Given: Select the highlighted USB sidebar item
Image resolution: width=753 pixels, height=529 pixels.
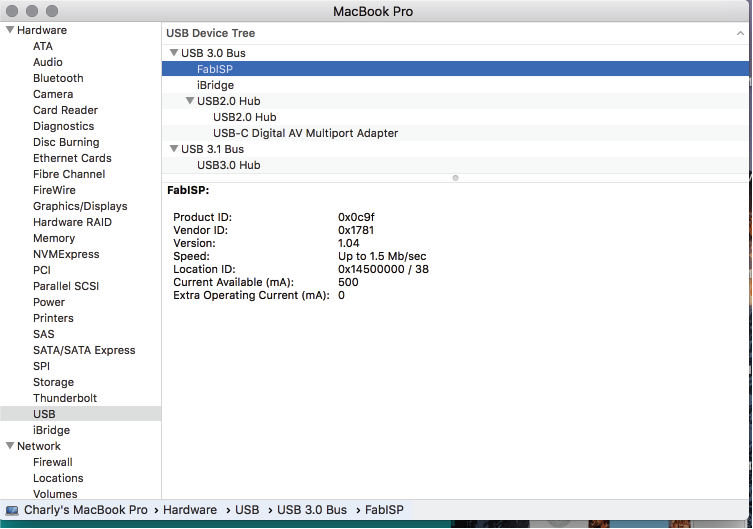Looking at the screenshot, I should (81, 414).
